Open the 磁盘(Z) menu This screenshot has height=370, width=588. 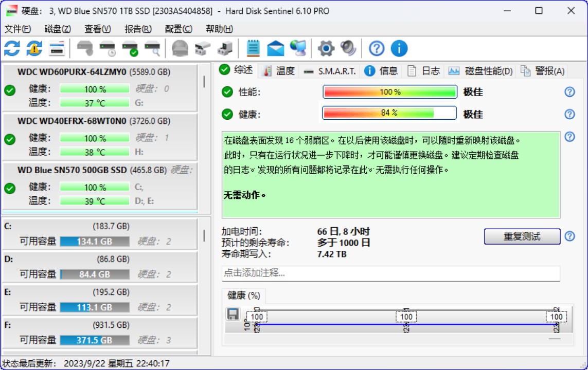[x=58, y=29]
